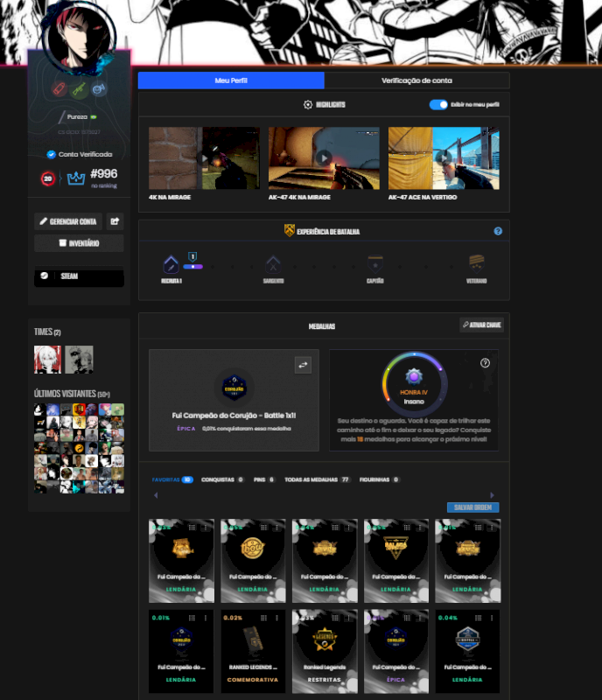The width and height of the screenshot is (602, 700).
Task: Click the gold bow medal card
Action: (x=253, y=561)
